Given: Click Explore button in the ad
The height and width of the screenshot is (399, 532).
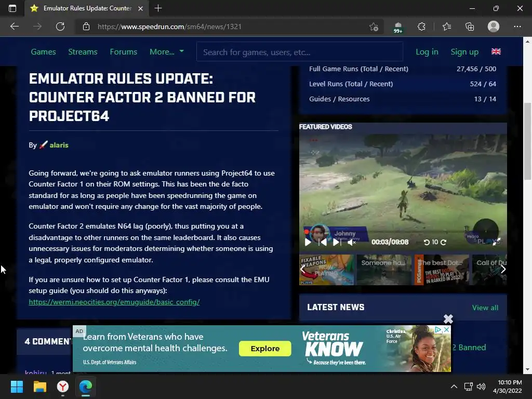Looking at the screenshot, I should 265,349.
